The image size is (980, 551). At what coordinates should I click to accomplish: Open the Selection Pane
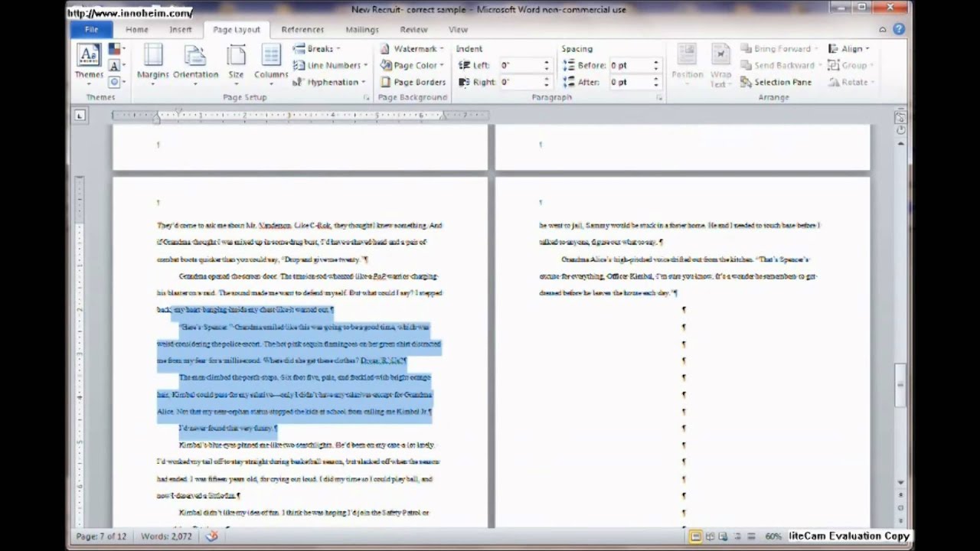pyautogui.click(x=776, y=82)
